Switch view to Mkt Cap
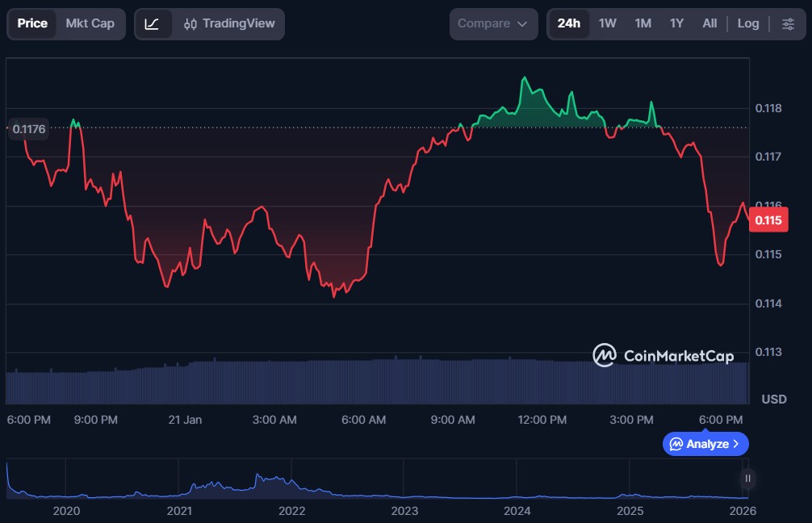Viewport: 812px width, 523px height. (90, 24)
